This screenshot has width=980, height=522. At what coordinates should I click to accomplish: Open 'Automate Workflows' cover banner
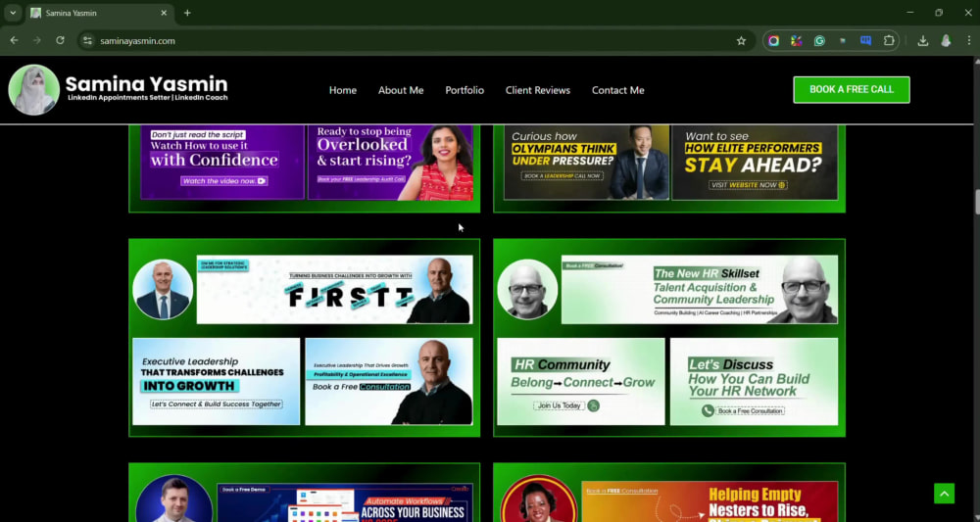click(345, 502)
